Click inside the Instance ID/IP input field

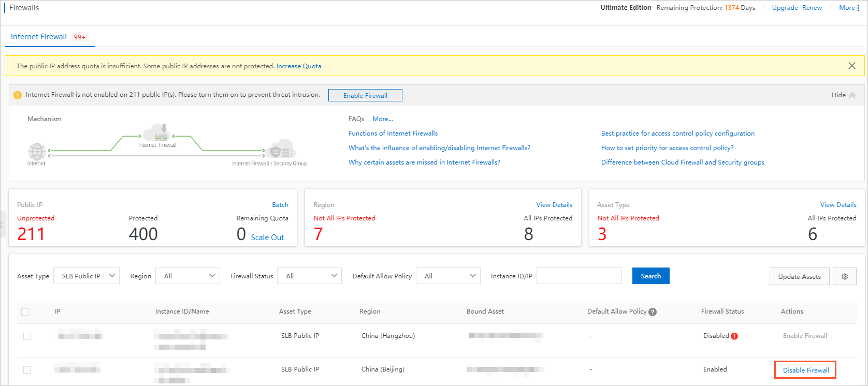coord(579,276)
